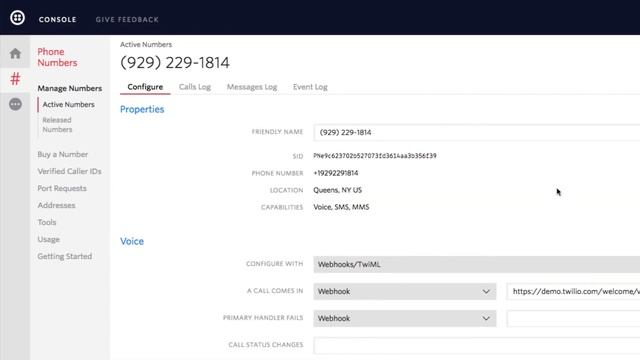Image resolution: width=640 pixels, height=360 pixels.
Task: Open the Console link in header
Action: 58,20
